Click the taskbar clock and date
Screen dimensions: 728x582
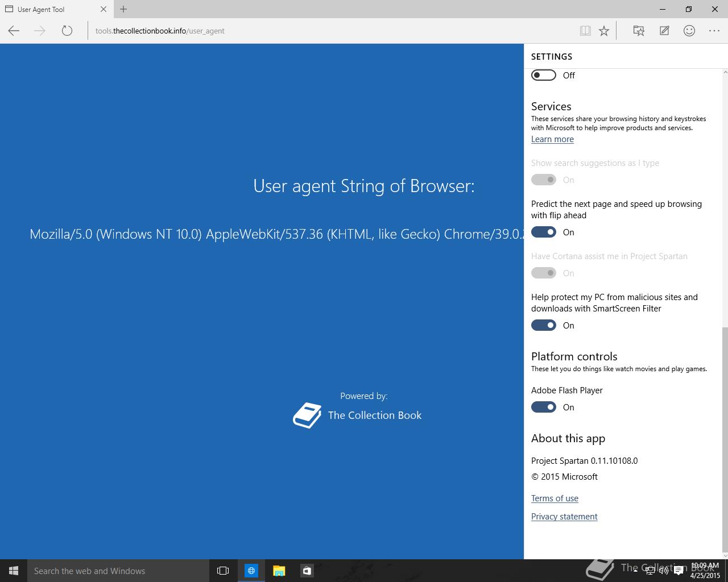tap(705, 571)
